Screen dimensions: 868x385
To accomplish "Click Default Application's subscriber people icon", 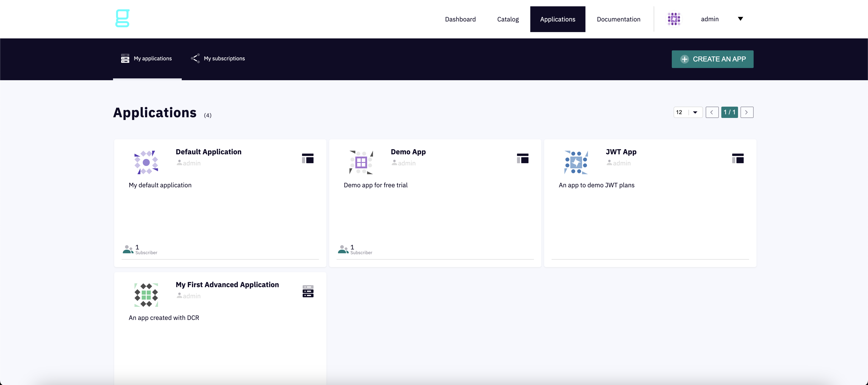I will (128, 249).
